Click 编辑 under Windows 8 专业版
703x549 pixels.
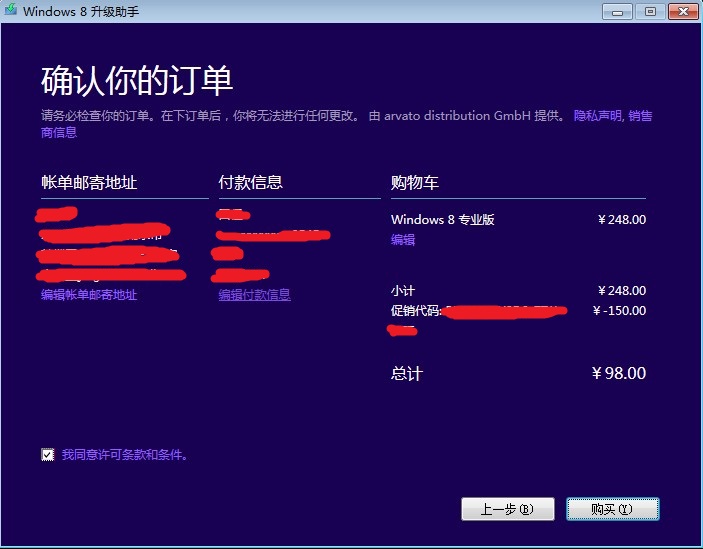403,240
